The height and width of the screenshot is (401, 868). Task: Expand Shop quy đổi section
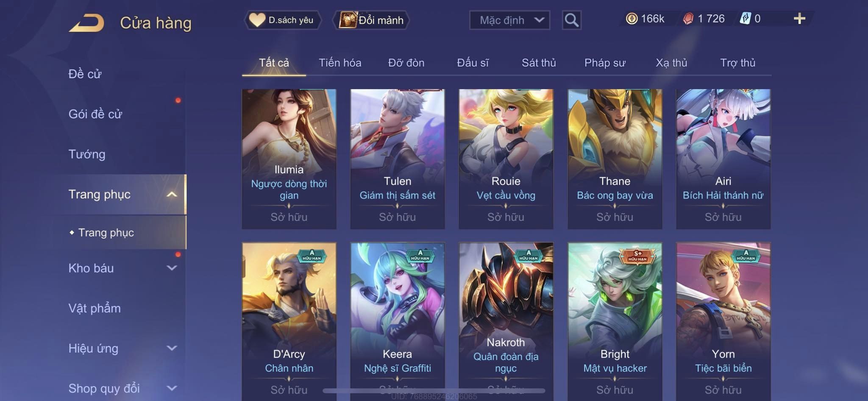coord(172,388)
